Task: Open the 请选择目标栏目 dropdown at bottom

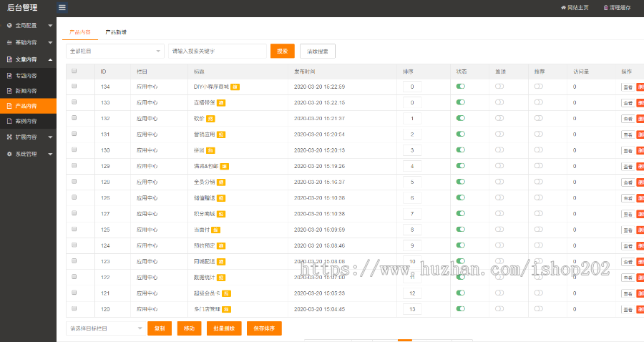Action: tap(105, 328)
